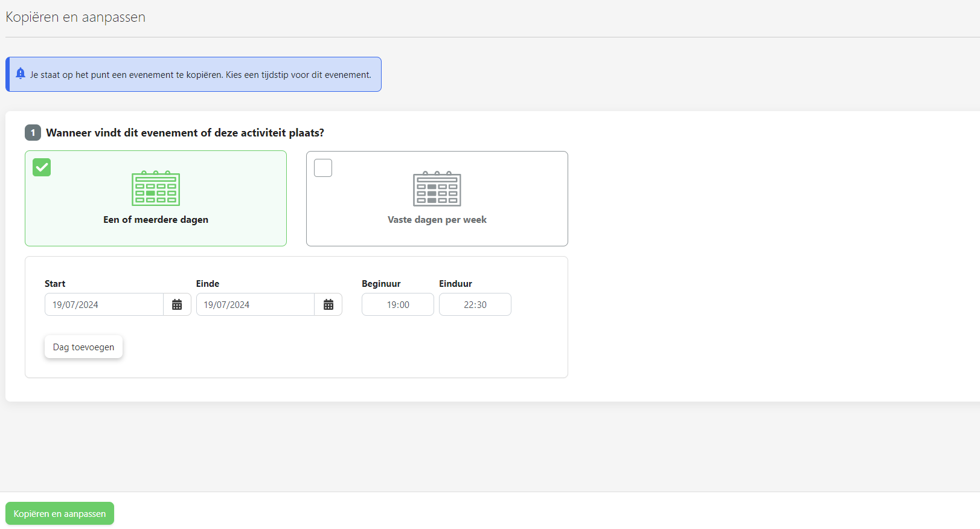The height and width of the screenshot is (529, 980).
Task: Open the Beginuur time field showing 19:00
Action: click(x=397, y=304)
